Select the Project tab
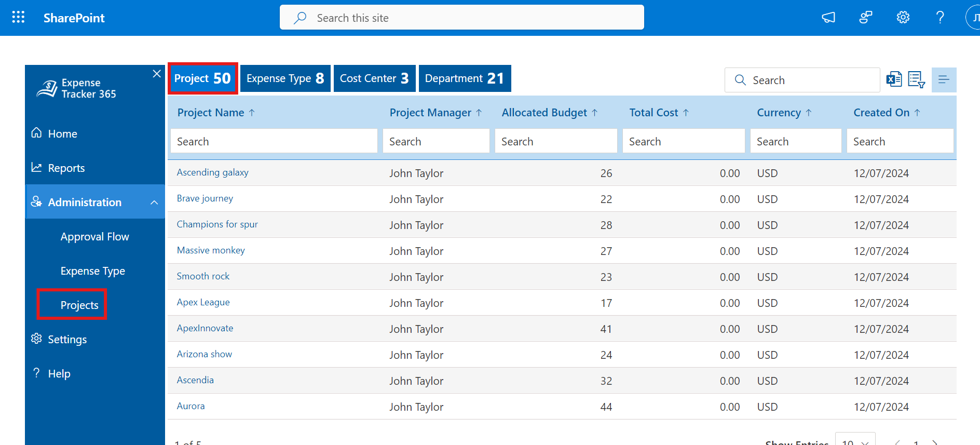Image resolution: width=980 pixels, height=445 pixels. 203,78
